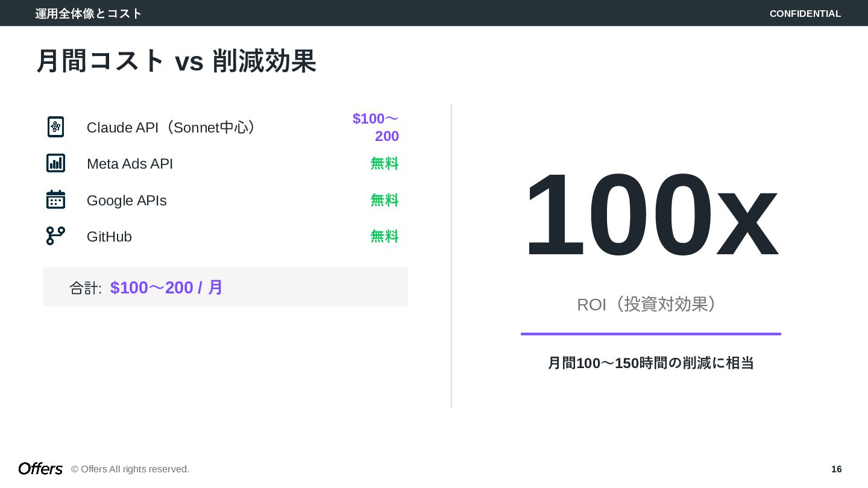Click the 合計: label in the total box
The image size is (868, 488).
click(x=86, y=288)
